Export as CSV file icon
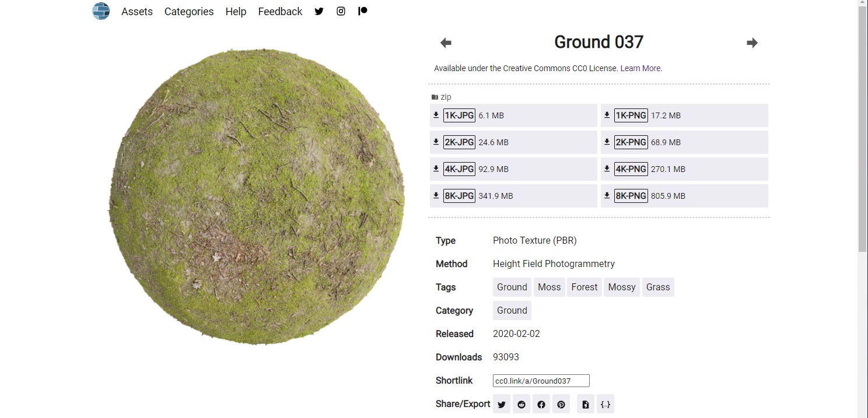868x418 pixels. point(586,404)
